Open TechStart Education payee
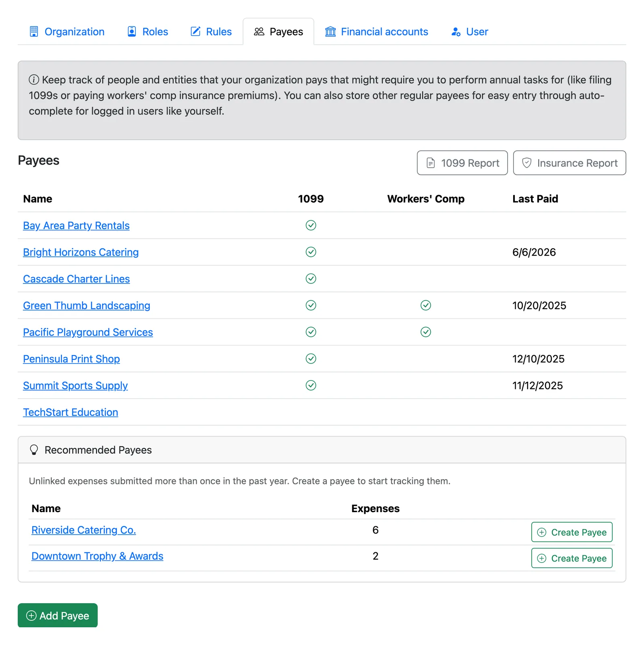 coord(70,412)
